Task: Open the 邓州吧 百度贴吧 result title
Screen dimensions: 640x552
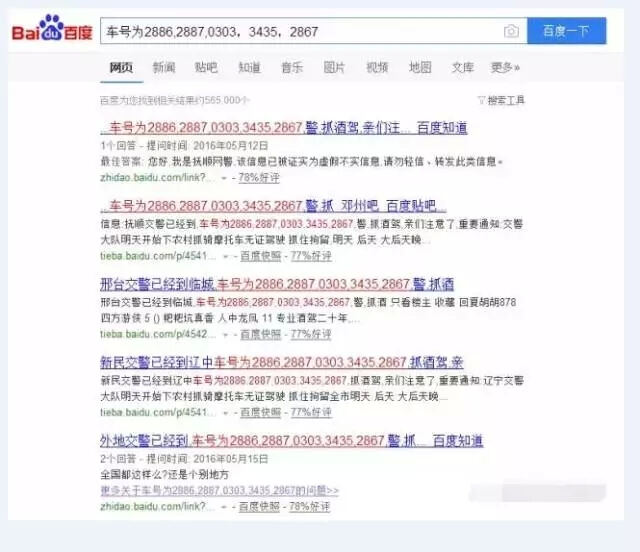Action: point(273,206)
